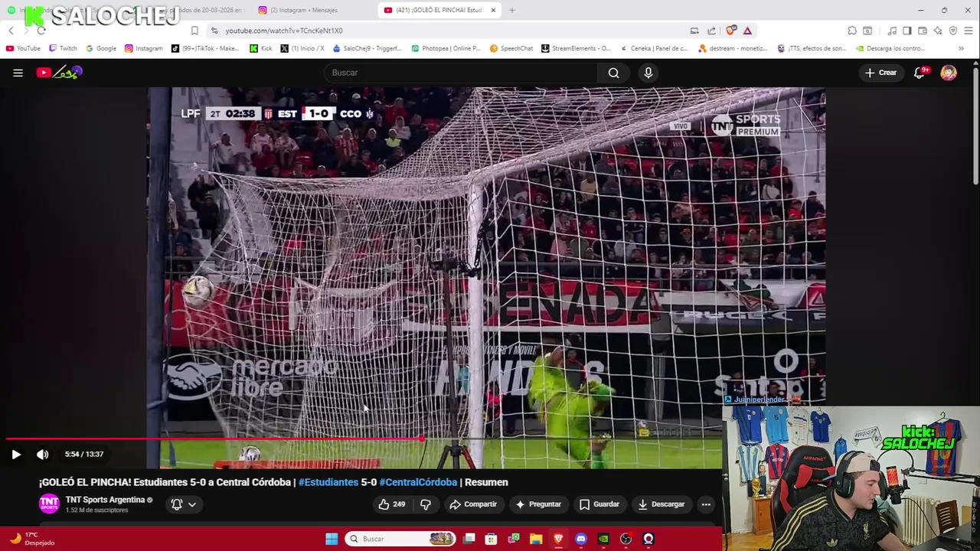The height and width of the screenshot is (551, 980).
Task: Save the video with Guardar
Action: coord(599,504)
